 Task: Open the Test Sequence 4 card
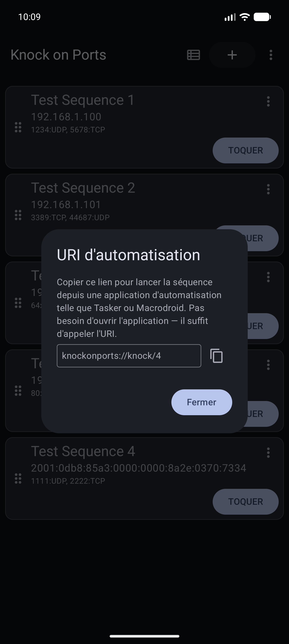tap(144, 478)
